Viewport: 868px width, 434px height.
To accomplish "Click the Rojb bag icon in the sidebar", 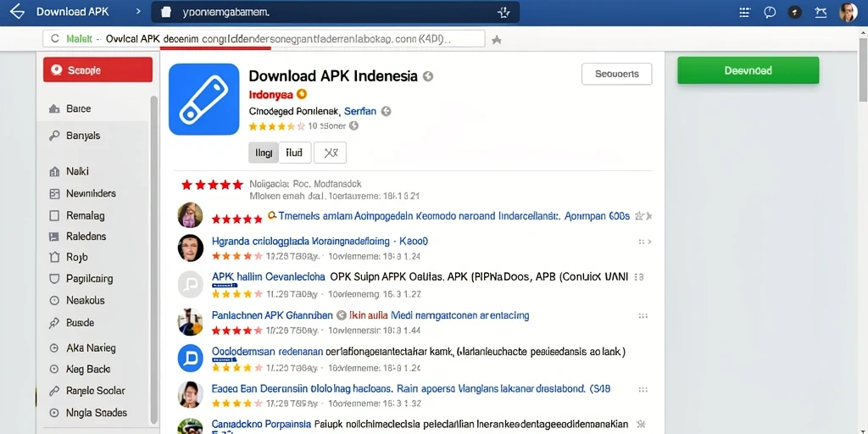I will pyautogui.click(x=54, y=258).
